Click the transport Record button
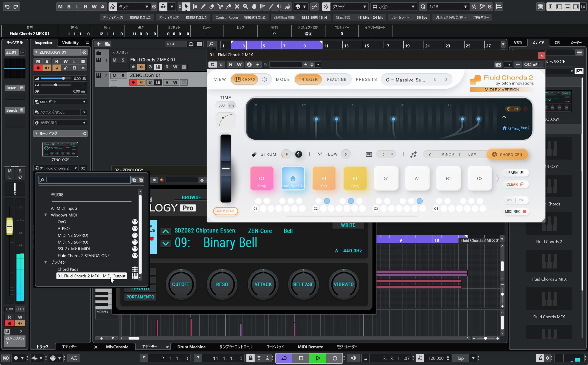The image size is (588, 365). (x=334, y=358)
